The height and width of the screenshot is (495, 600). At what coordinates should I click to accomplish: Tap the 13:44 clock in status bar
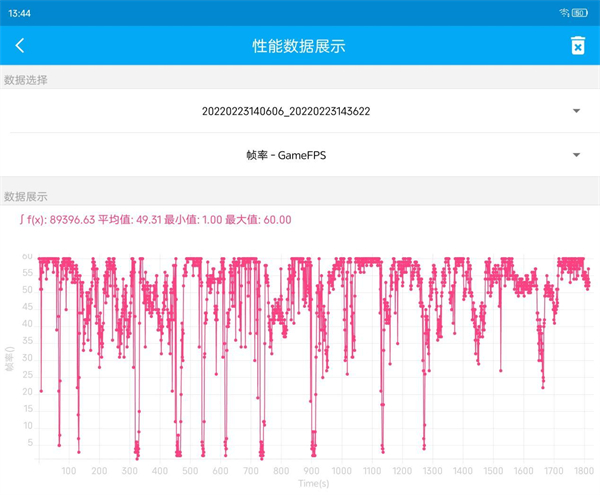(20, 11)
